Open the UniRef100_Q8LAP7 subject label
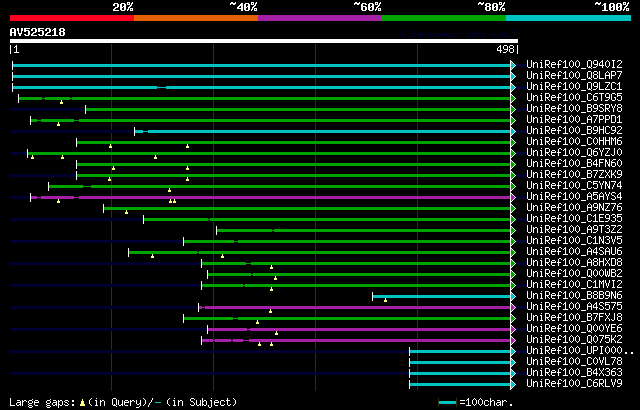This screenshot has height=410, width=640. tap(574, 75)
